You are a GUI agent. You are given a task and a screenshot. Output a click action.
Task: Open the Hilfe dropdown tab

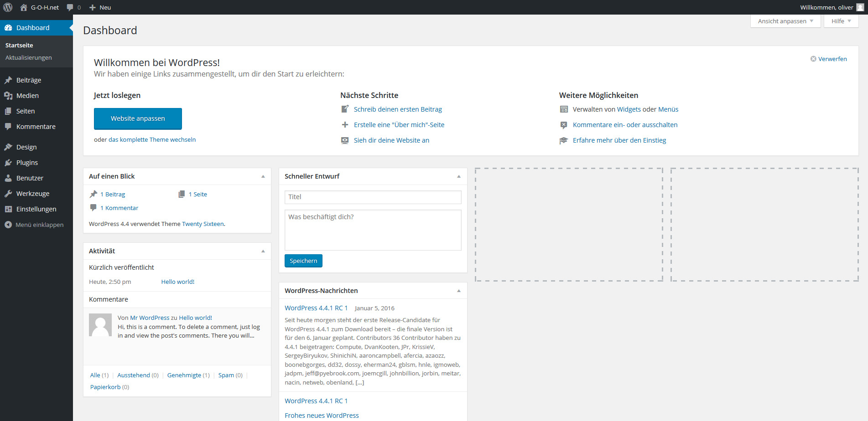(841, 21)
